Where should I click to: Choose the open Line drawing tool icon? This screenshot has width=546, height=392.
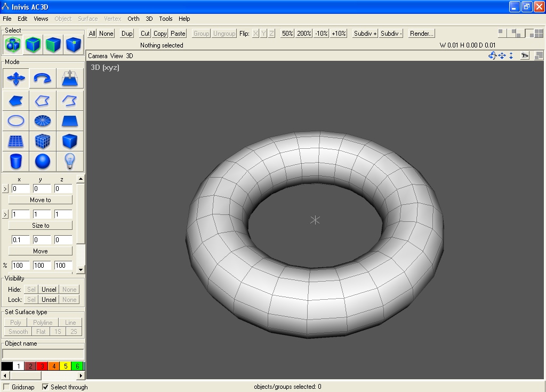[70, 101]
